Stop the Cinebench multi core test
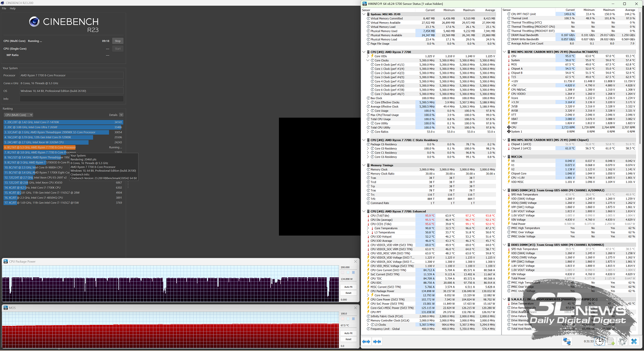The width and height of the screenshot is (644, 351). [118, 41]
